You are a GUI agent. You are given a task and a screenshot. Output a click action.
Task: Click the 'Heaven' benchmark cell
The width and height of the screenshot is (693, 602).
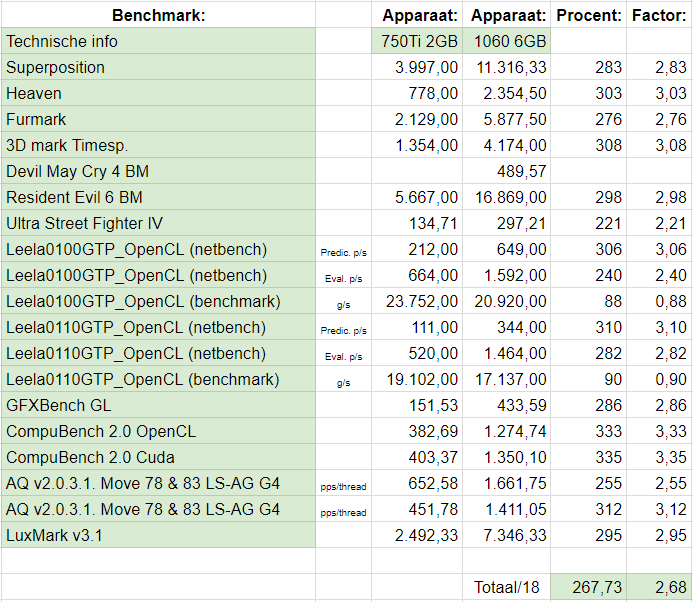pyautogui.click(x=158, y=93)
